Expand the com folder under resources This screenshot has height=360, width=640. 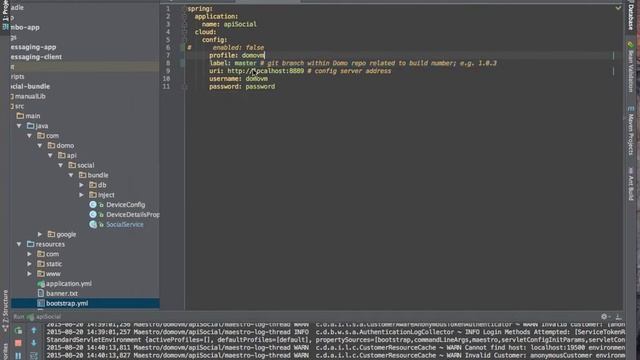[29, 254]
